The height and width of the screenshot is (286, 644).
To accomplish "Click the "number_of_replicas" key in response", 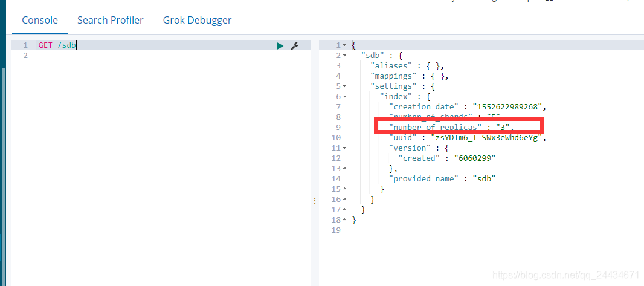I will (x=436, y=128).
